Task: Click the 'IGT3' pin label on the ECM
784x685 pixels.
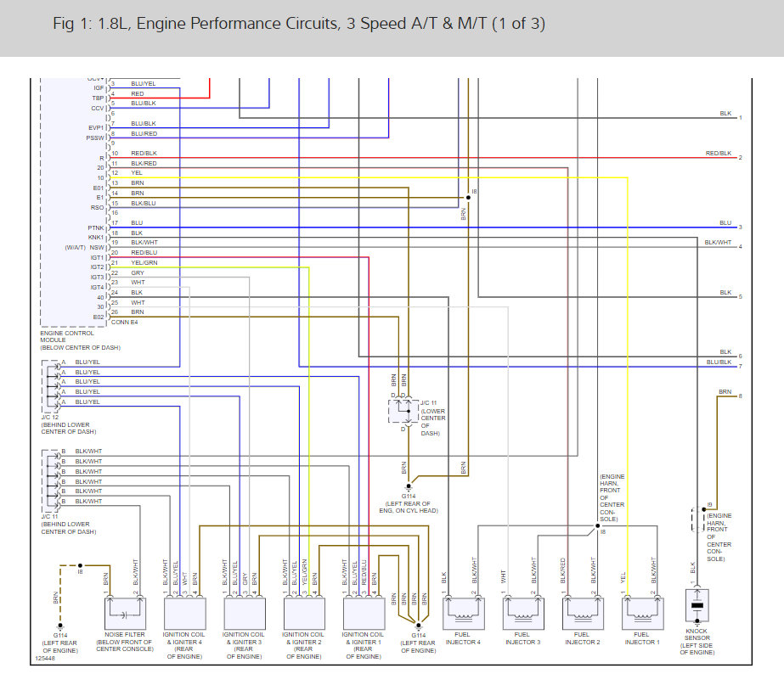Action: point(98,278)
